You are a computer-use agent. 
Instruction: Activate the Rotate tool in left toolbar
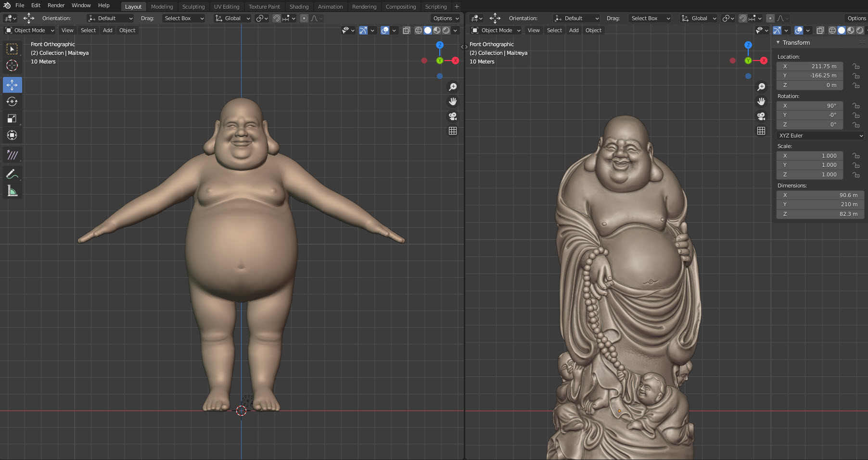12,101
